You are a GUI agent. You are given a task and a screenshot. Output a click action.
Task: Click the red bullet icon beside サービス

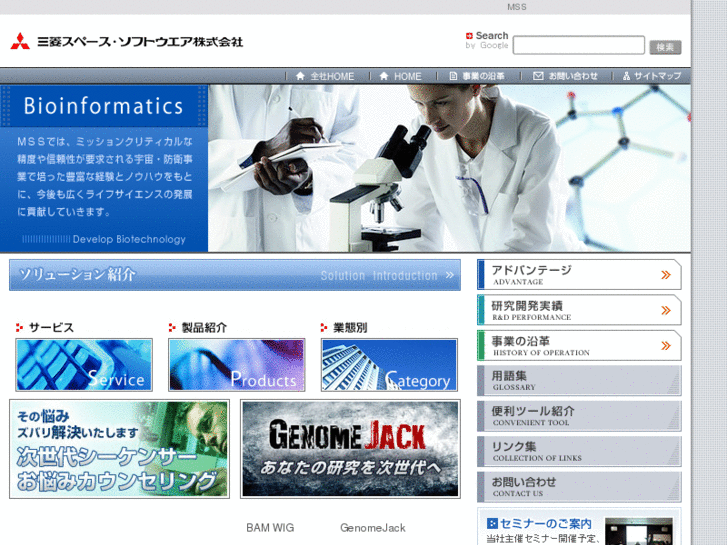19,327
